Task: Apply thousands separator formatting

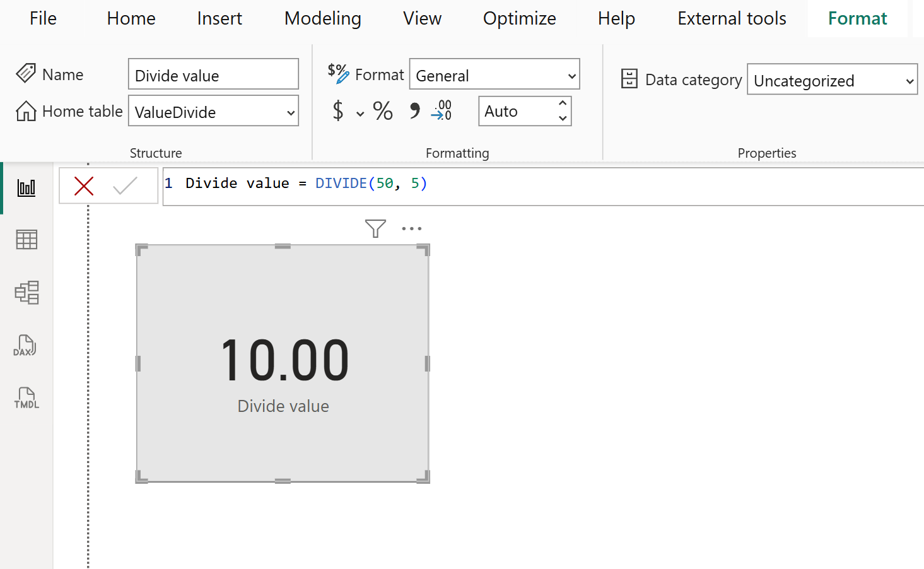Action: pyautogui.click(x=413, y=110)
